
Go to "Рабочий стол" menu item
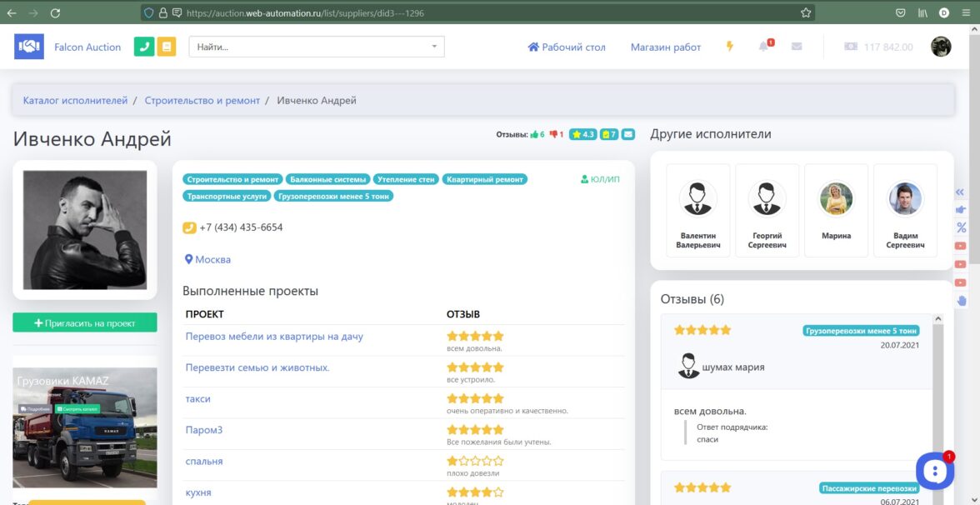point(567,47)
